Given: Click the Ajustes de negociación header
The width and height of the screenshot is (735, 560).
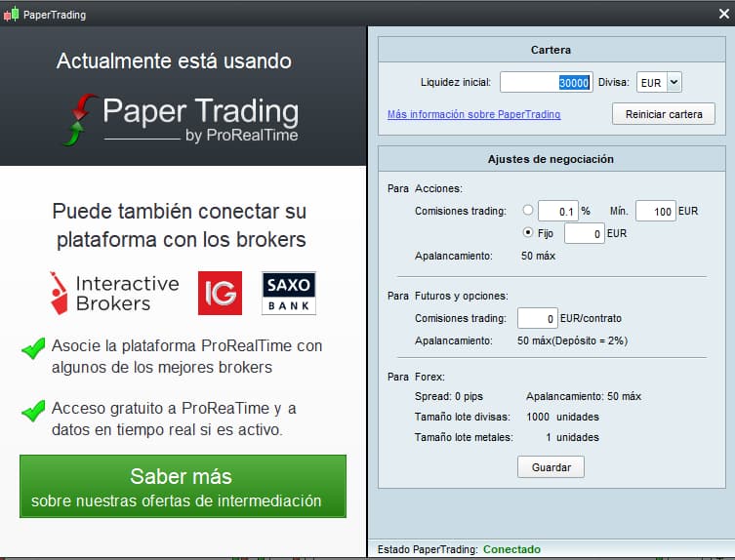Looking at the screenshot, I should coord(551,159).
